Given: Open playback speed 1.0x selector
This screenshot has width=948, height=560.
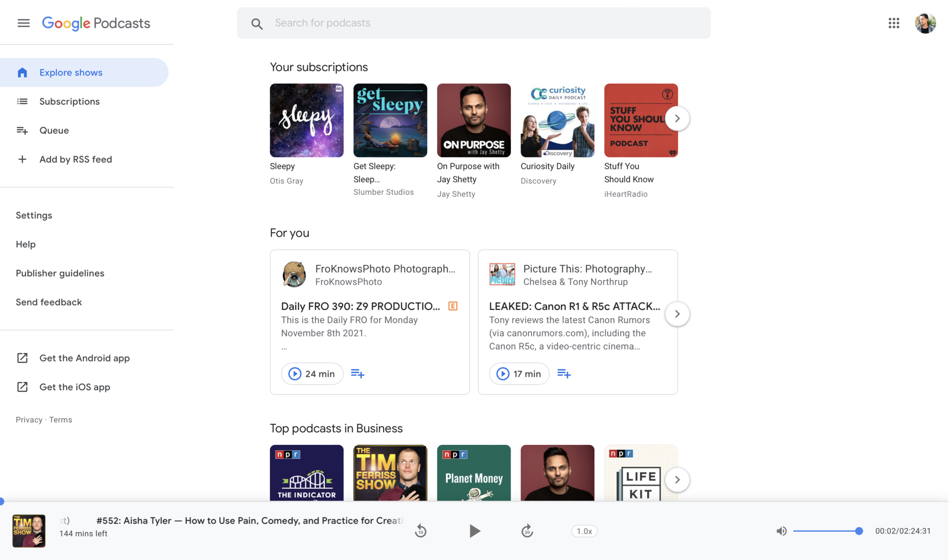Looking at the screenshot, I should coord(584,531).
